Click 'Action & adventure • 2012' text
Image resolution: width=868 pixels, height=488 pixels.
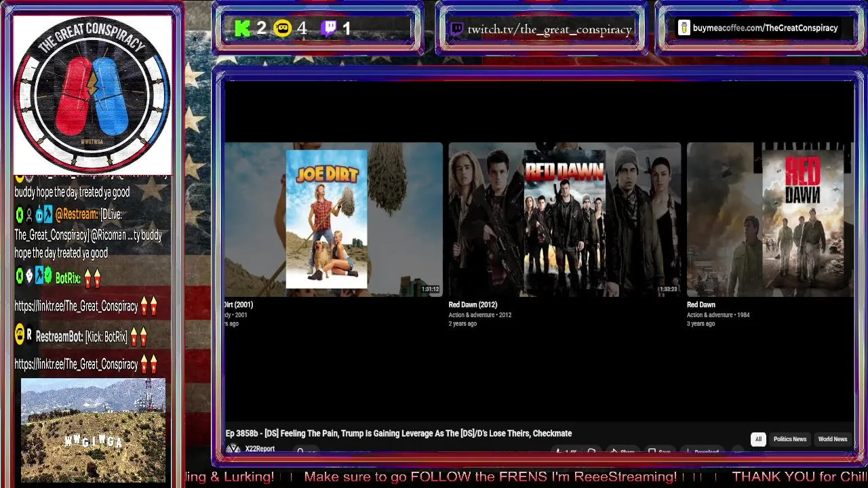(x=479, y=315)
